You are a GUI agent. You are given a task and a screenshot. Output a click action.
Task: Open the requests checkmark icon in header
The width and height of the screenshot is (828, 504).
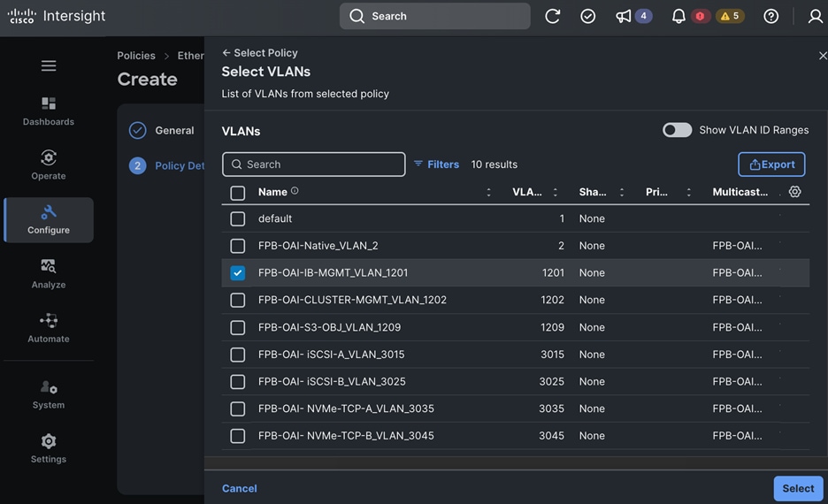[x=587, y=17]
